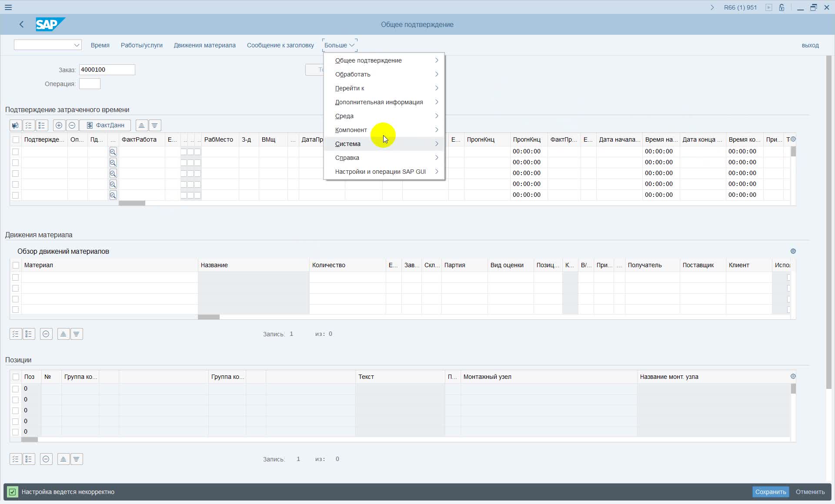835x504 pixels.
Task: Open the hamburger menu at top left
Action: (8, 7)
